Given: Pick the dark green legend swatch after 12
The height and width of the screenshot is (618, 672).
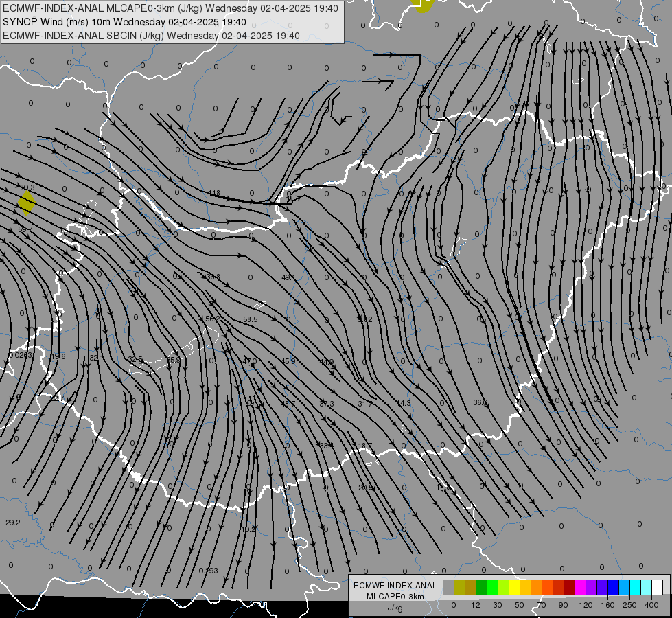Looking at the screenshot, I should pyautogui.click(x=481, y=588).
